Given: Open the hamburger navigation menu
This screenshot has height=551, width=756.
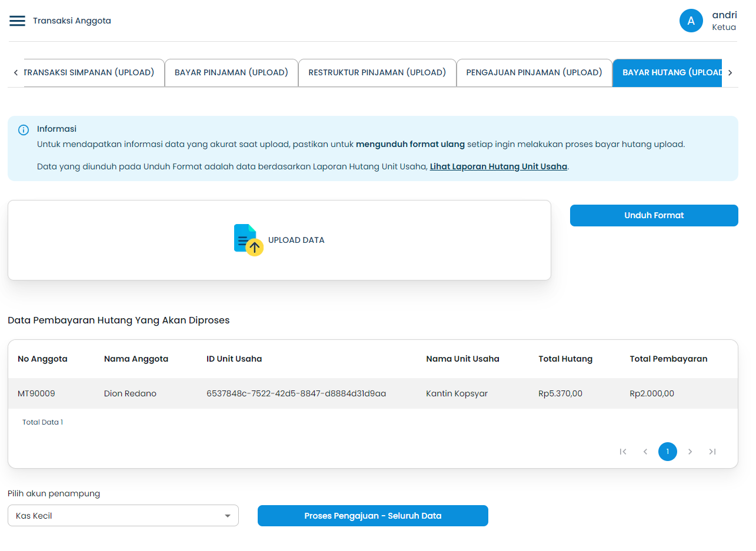Looking at the screenshot, I should [17, 21].
